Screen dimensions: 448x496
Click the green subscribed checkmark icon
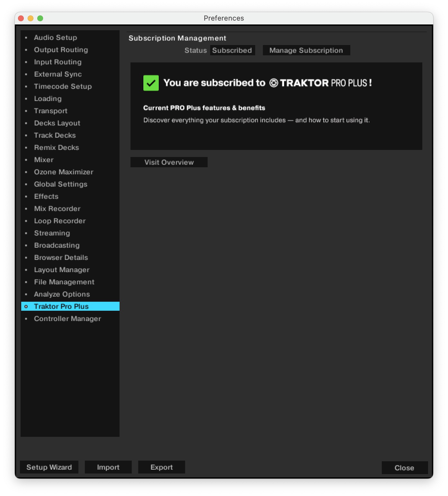[151, 83]
